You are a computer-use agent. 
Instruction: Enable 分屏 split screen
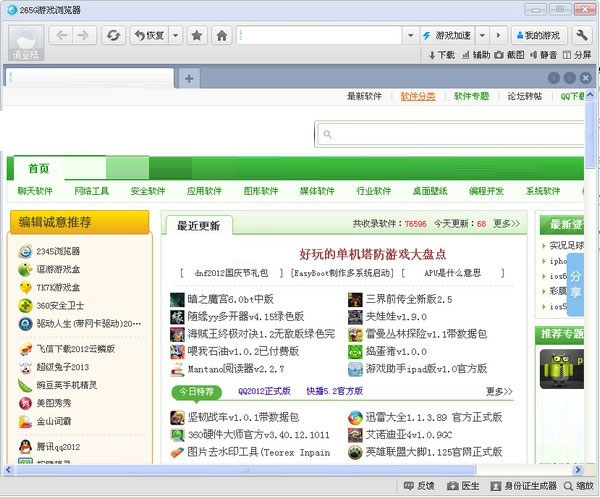[x=577, y=55]
